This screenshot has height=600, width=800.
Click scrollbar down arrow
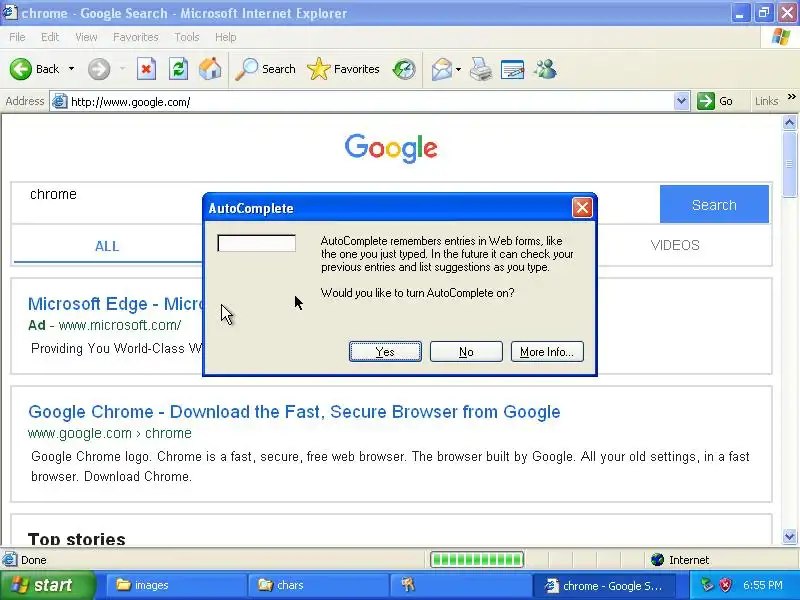(789, 536)
